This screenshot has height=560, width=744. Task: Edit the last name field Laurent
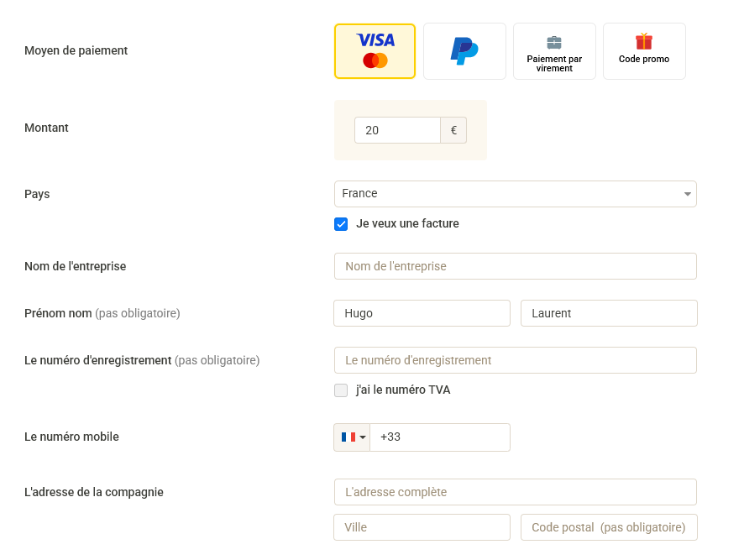pos(609,313)
